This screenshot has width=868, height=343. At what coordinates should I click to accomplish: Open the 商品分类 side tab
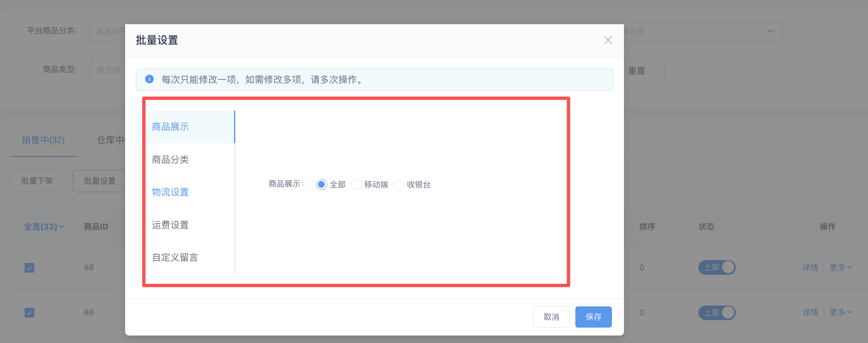[x=185, y=159]
